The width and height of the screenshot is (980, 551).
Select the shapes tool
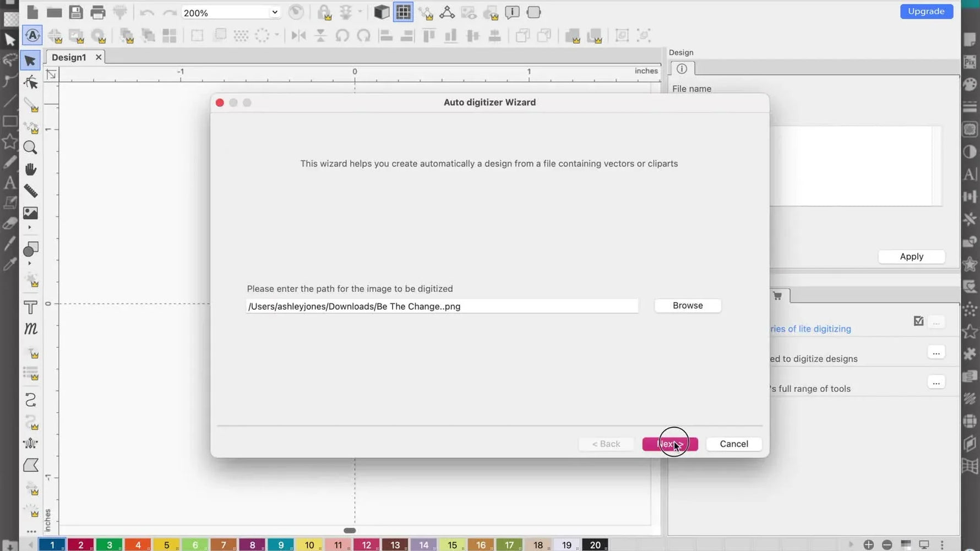[x=31, y=249]
